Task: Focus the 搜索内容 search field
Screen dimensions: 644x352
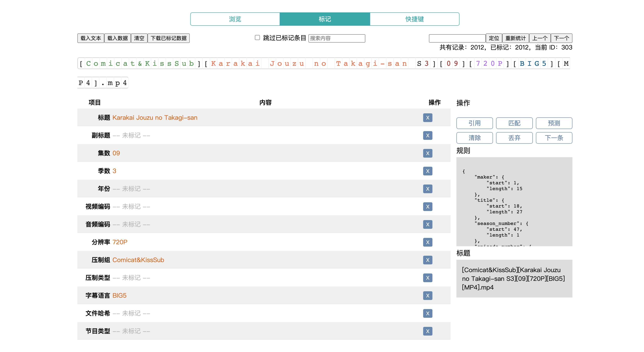Action: tap(337, 38)
